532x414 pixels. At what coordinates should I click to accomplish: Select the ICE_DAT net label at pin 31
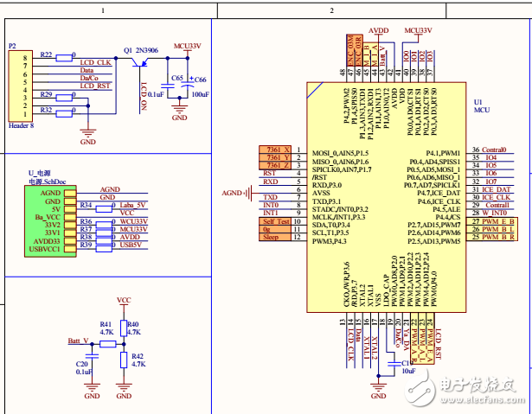click(496, 189)
